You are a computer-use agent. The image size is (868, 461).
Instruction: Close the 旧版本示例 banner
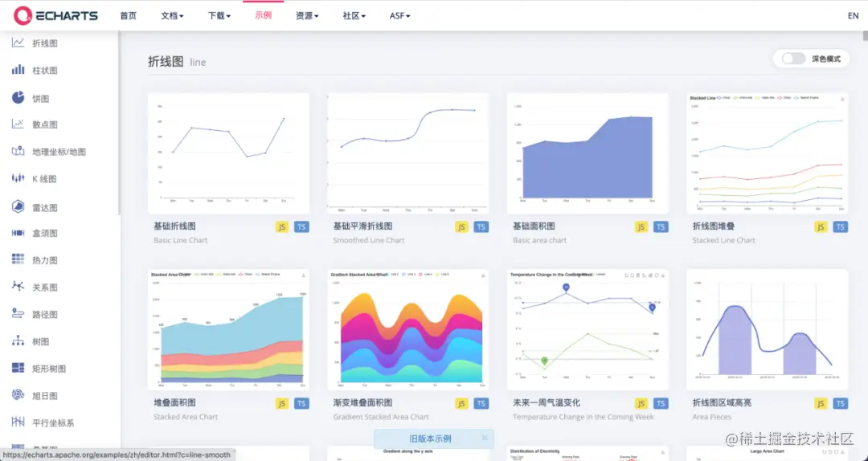coord(485,438)
